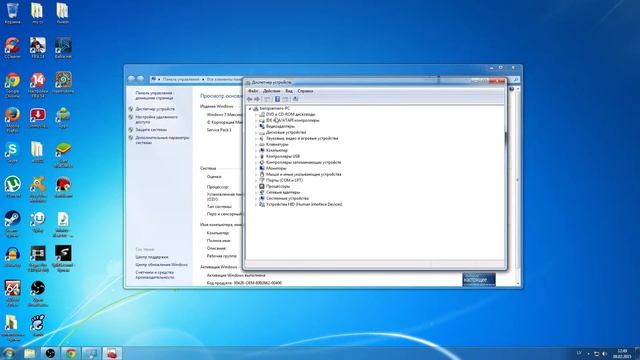Open the Skype desktop shortcut
This screenshot has height=360, width=640.
click(x=12, y=152)
